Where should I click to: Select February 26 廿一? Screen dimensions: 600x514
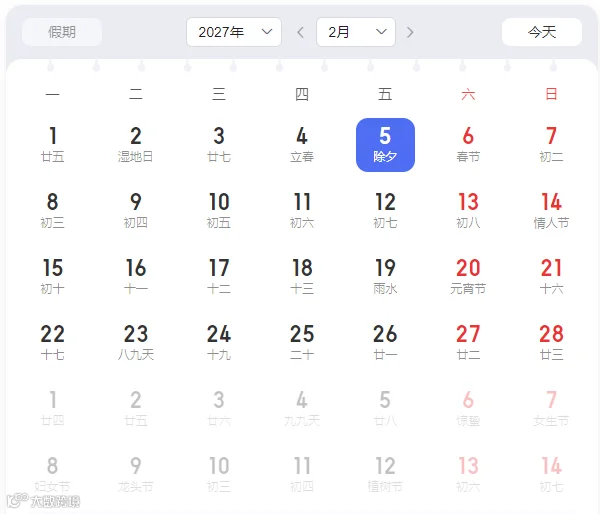click(385, 343)
